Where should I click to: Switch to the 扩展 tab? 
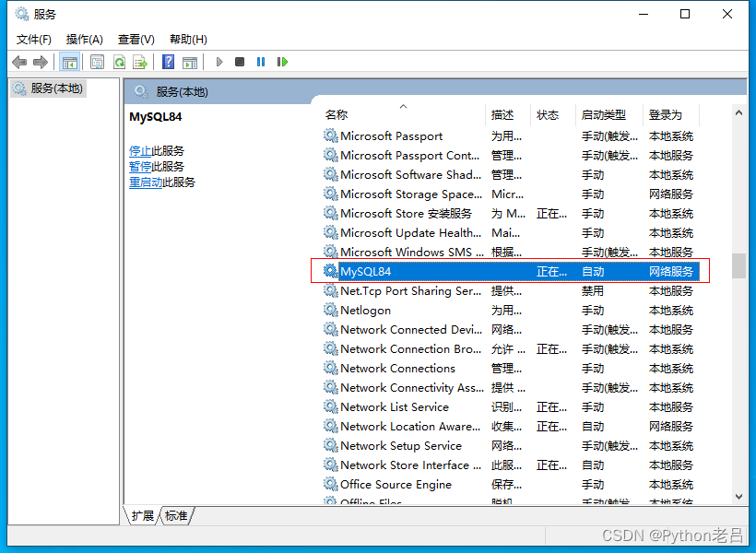tap(142, 516)
